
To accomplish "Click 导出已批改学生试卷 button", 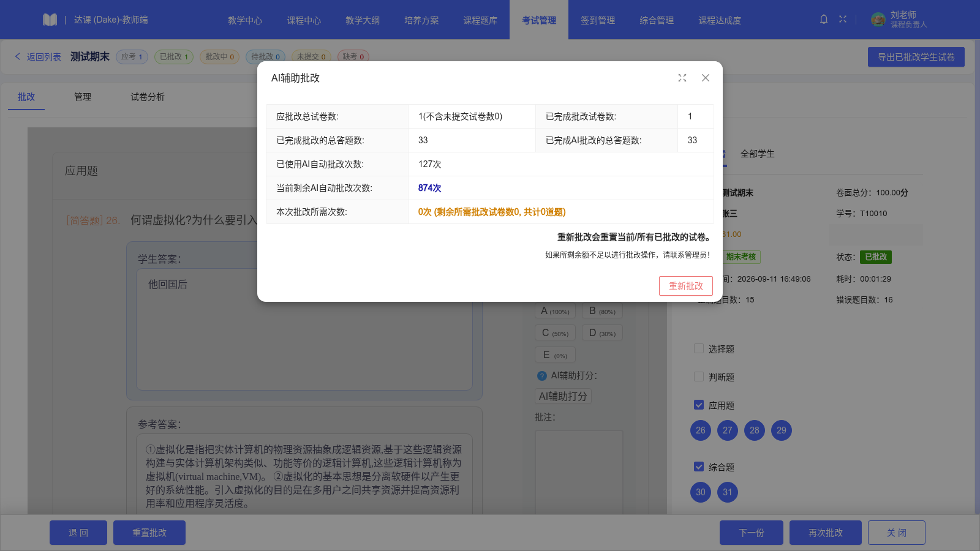I will pos(916,57).
